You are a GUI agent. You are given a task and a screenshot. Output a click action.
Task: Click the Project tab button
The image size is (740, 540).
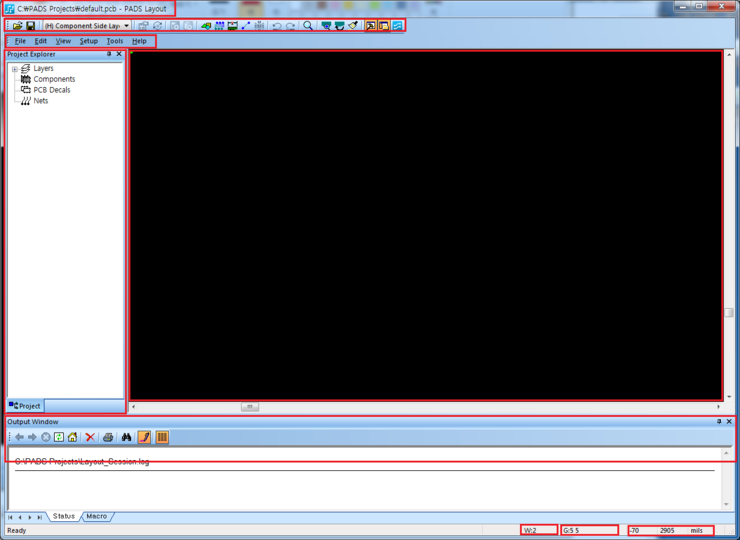point(25,406)
